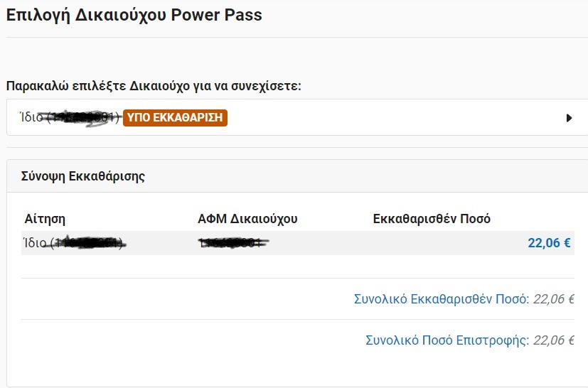Click the Συνολικό Ποσό Επιστροφής label
The height and width of the screenshot is (388, 588).
click(x=447, y=340)
